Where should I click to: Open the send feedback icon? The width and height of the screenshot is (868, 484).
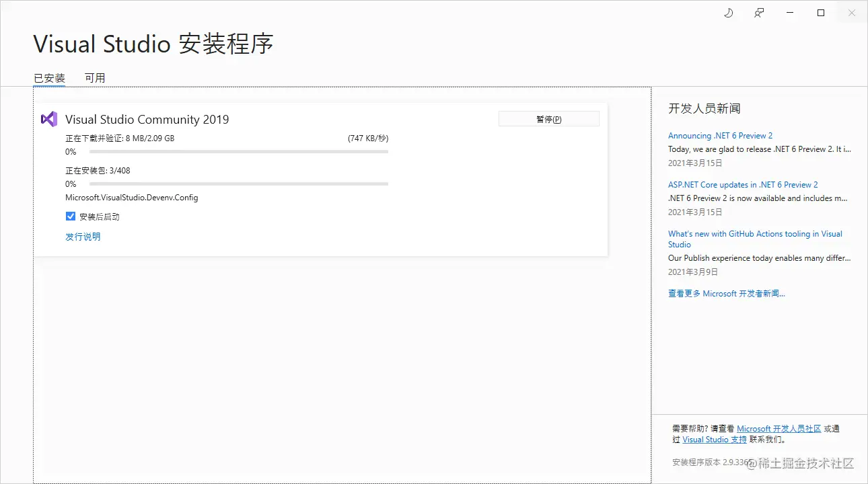[x=759, y=13]
